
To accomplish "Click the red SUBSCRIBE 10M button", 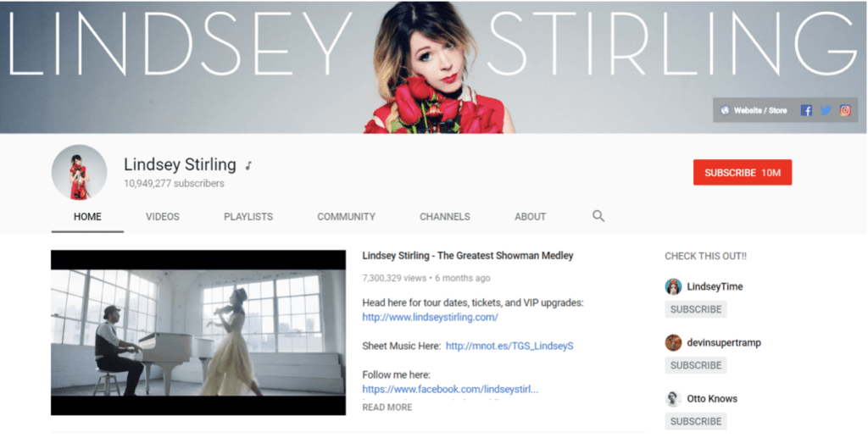I will pos(743,173).
